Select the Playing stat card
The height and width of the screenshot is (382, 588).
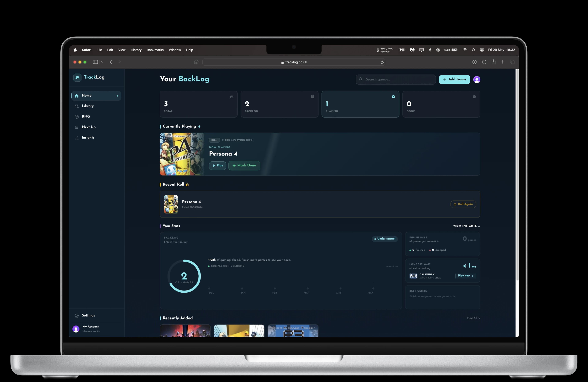[360, 104]
